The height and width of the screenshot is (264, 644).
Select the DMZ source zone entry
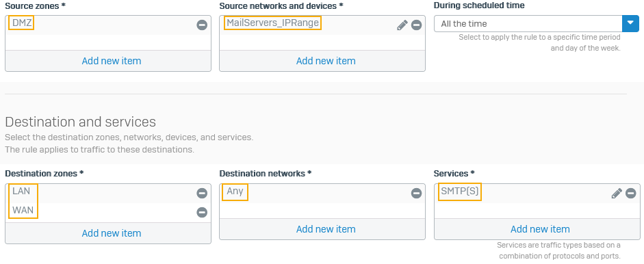pyautogui.click(x=21, y=23)
